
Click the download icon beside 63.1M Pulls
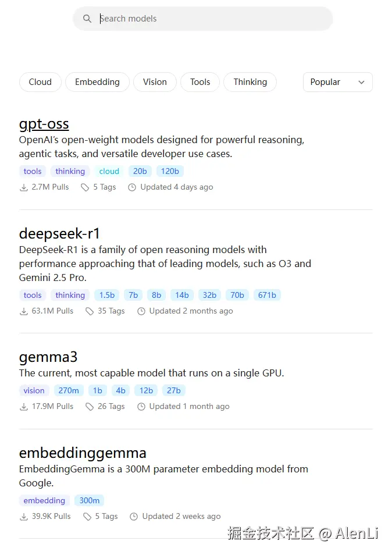coord(24,311)
